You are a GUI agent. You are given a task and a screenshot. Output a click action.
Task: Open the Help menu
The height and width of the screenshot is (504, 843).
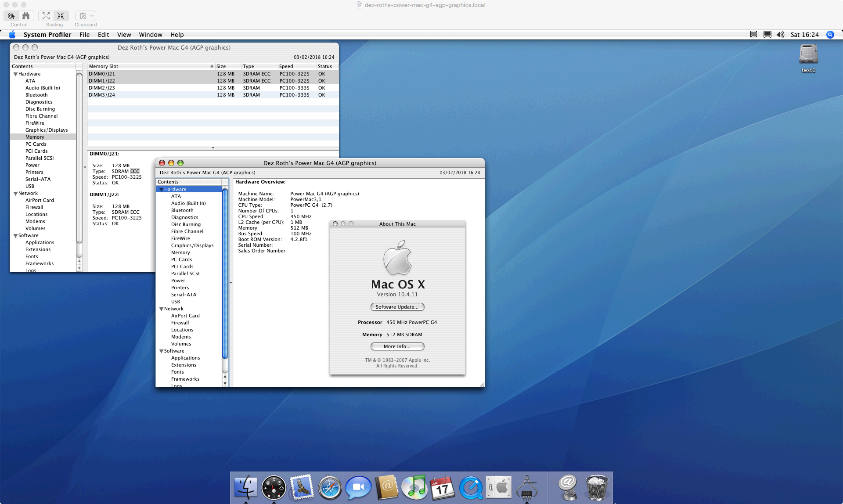[x=177, y=35]
